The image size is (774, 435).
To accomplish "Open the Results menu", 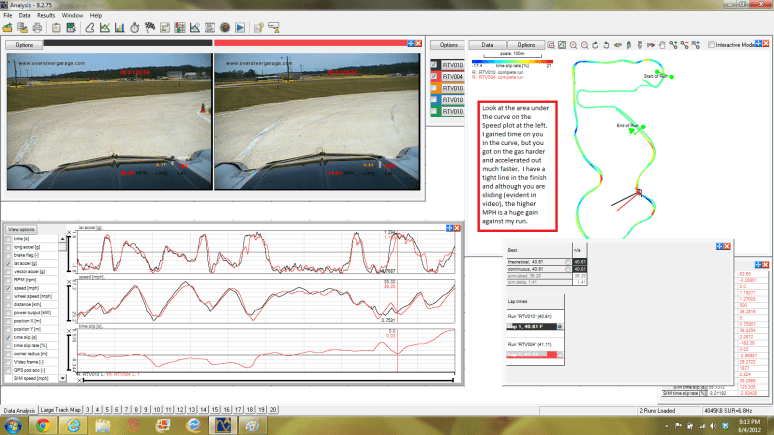I will click(46, 16).
